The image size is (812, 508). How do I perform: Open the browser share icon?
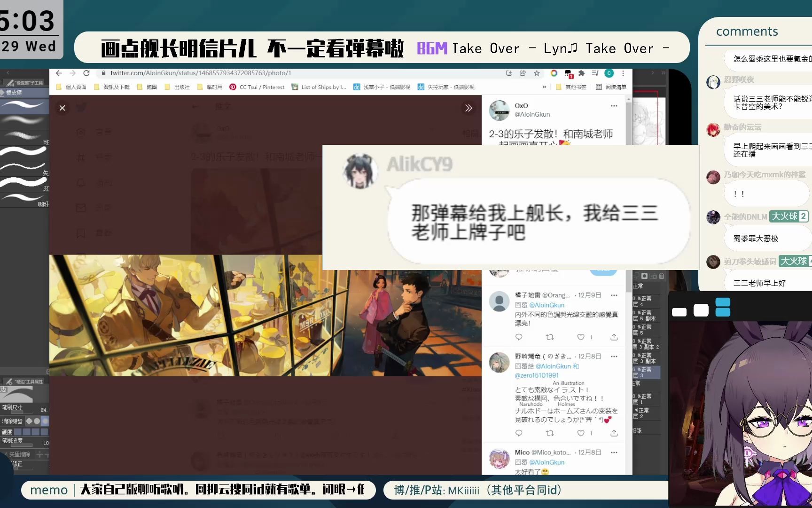523,73
